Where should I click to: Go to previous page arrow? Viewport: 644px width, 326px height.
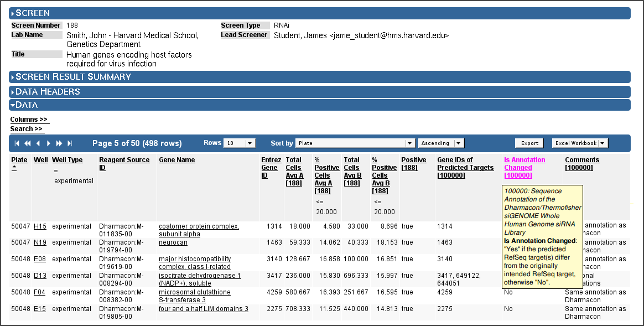pos(38,143)
